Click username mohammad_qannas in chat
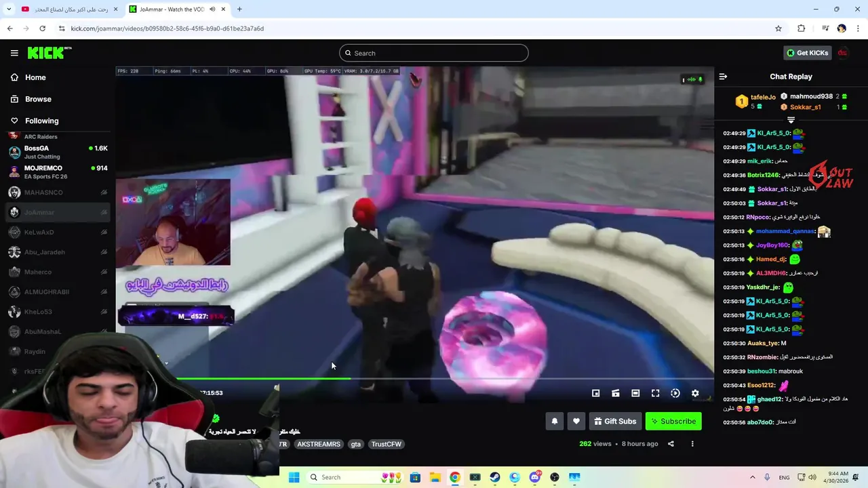The width and height of the screenshot is (868, 488). (785, 231)
